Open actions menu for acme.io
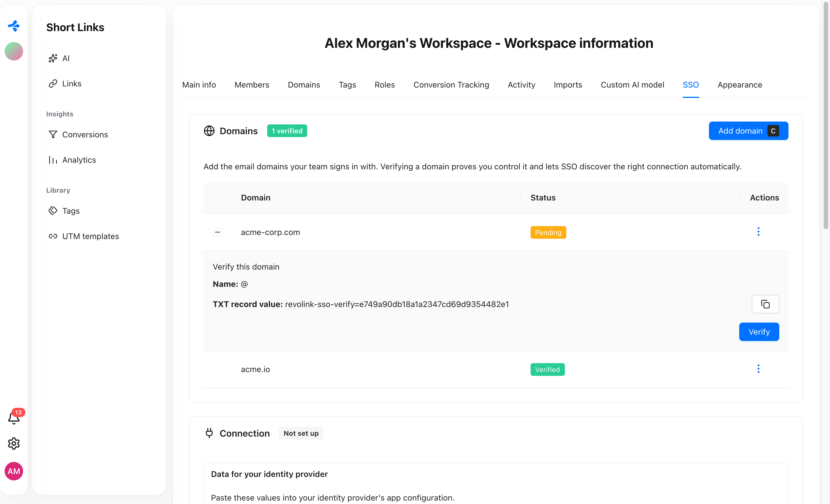This screenshot has width=830, height=504. click(x=758, y=369)
